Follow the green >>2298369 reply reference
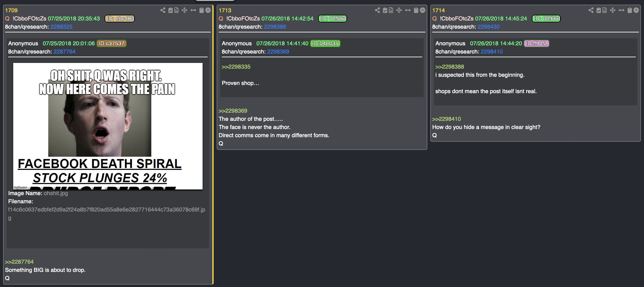Image resolution: width=644 pixels, height=287 pixels. (233, 111)
